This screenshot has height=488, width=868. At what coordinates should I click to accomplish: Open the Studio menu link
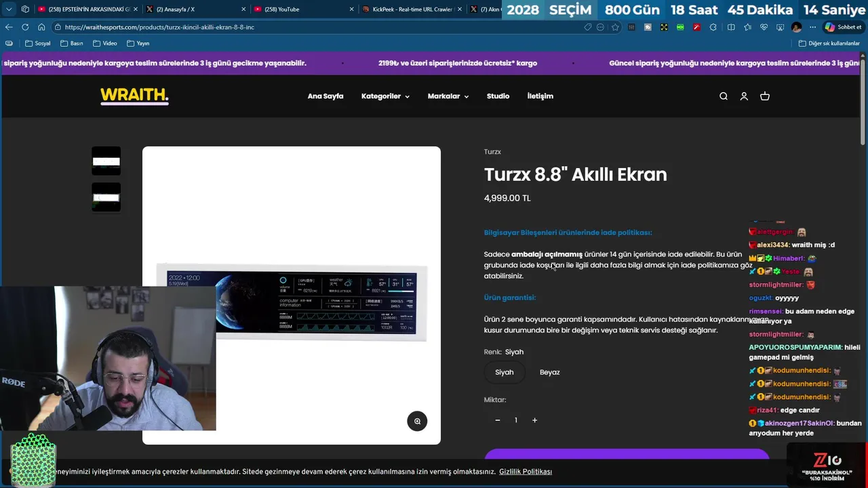[x=498, y=96]
